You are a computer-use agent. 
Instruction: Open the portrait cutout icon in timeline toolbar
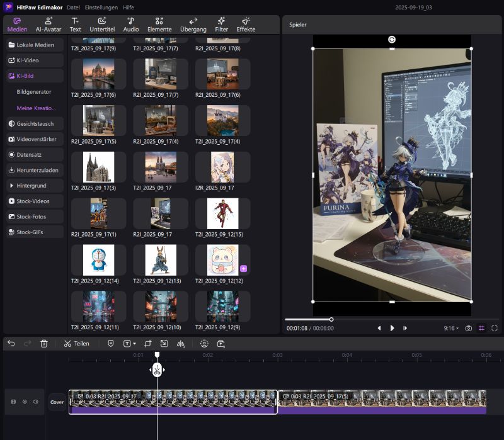point(204,343)
